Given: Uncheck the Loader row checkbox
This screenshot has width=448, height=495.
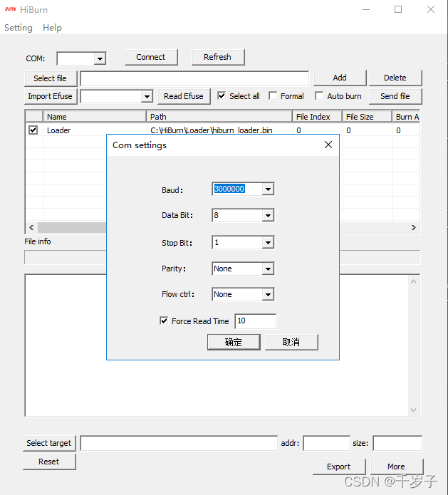Looking at the screenshot, I should pyautogui.click(x=33, y=130).
